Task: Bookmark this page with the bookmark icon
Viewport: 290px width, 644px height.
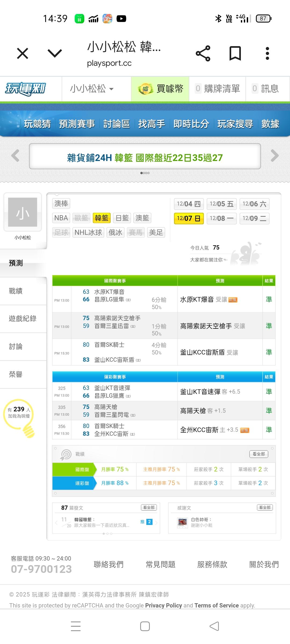Action: pyautogui.click(x=235, y=53)
